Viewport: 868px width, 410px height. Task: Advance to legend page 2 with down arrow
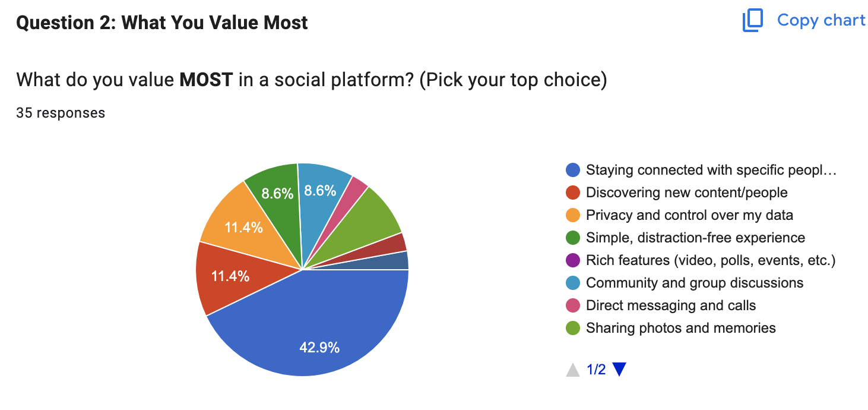pos(620,368)
